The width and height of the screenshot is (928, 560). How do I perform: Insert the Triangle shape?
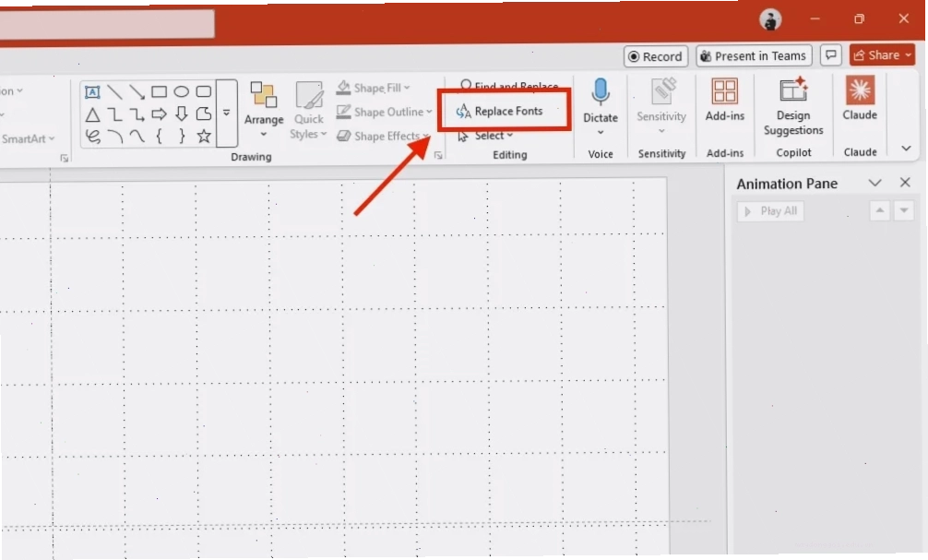92,114
